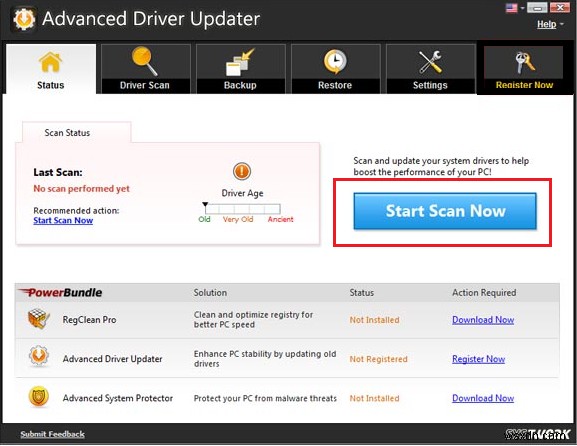Click "Not Installed" status for Advanced System Protector
This screenshot has height=446, width=577.
374,398
